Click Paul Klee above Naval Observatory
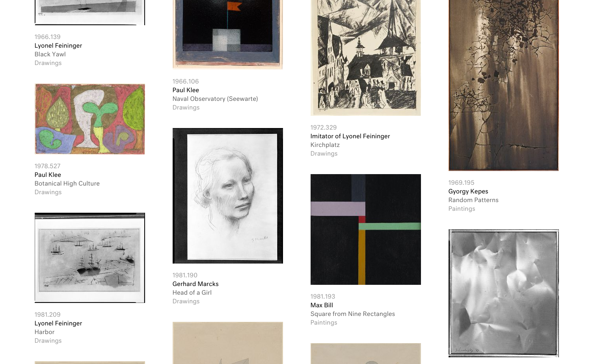 pyautogui.click(x=185, y=90)
